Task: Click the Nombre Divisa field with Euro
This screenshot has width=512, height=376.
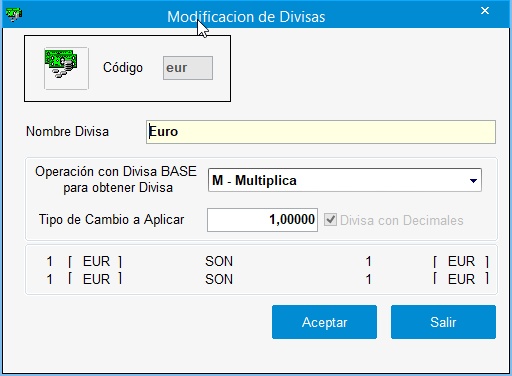Action: pyautogui.click(x=321, y=132)
